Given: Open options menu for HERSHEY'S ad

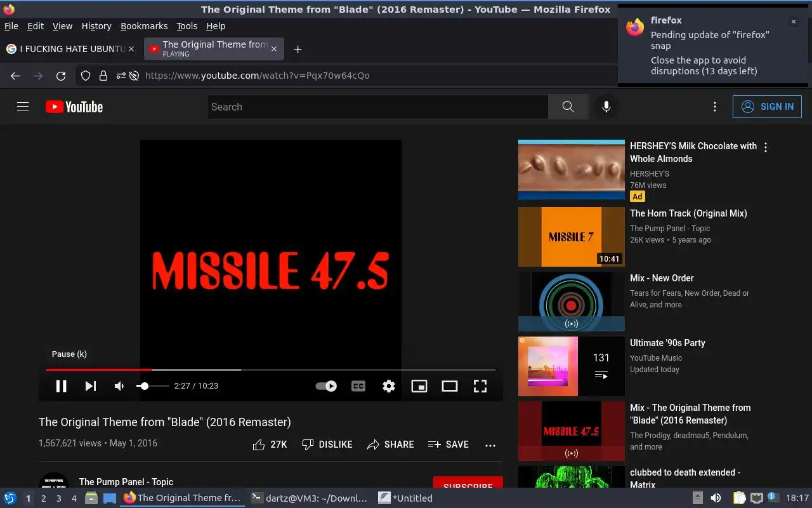Looking at the screenshot, I should click(766, 147).
